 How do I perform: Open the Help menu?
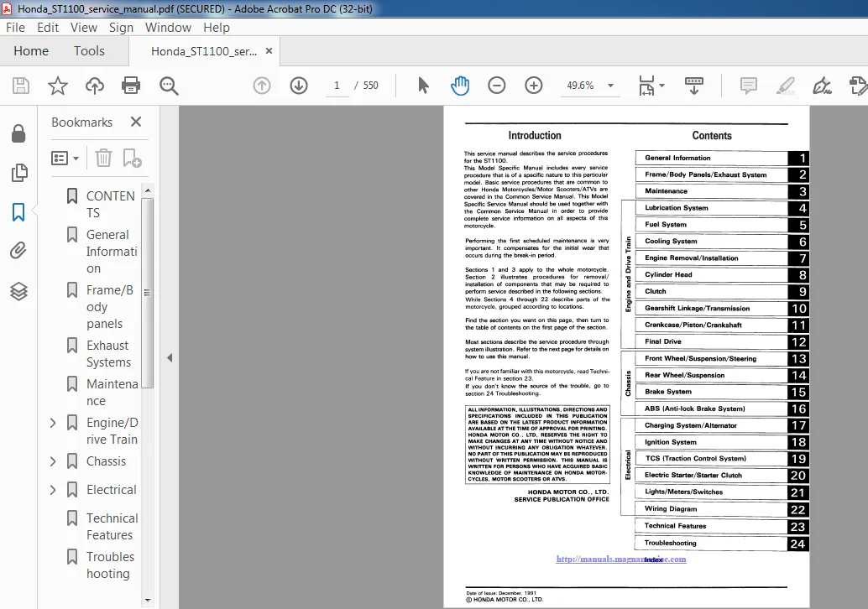[216, 28]
